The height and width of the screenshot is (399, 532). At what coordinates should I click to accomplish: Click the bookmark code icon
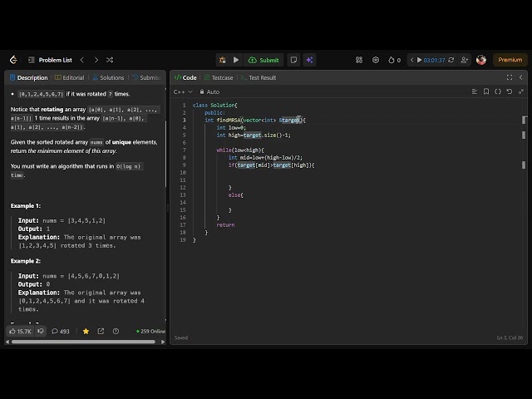coord(486,91)
